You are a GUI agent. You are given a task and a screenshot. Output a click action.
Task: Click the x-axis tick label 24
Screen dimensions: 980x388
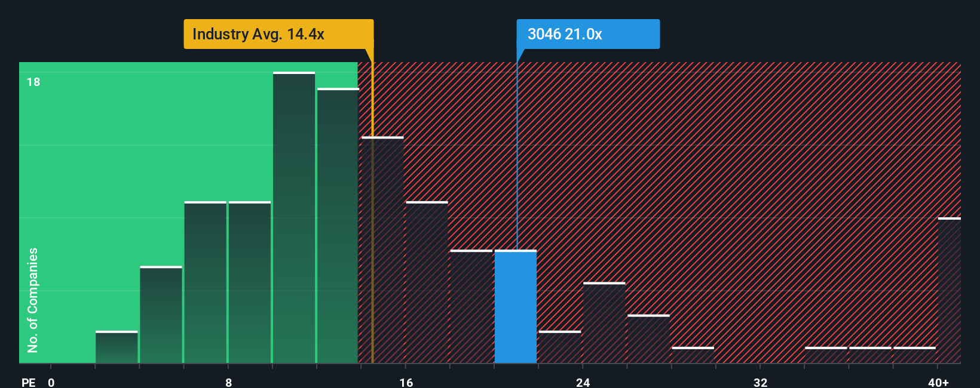tap(583, 382)
